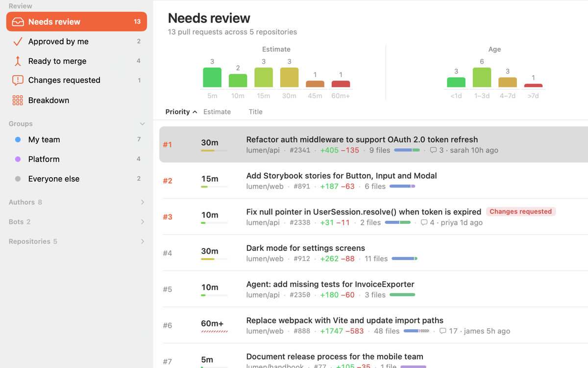Click 30m estimate progress bar for priority #1
This screenshot has height=368, width=588.
(x=214, y=150)
